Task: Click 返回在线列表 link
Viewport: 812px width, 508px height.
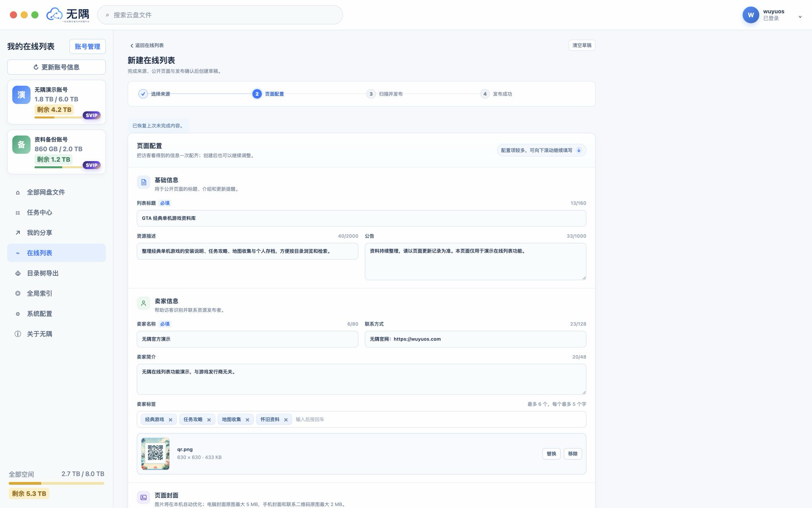Action: coord(147,46)
